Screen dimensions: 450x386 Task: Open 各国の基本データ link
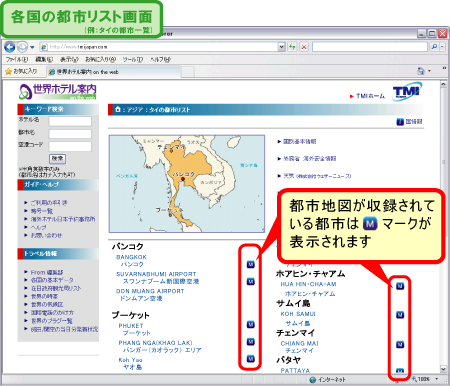(x=52, y=280)
